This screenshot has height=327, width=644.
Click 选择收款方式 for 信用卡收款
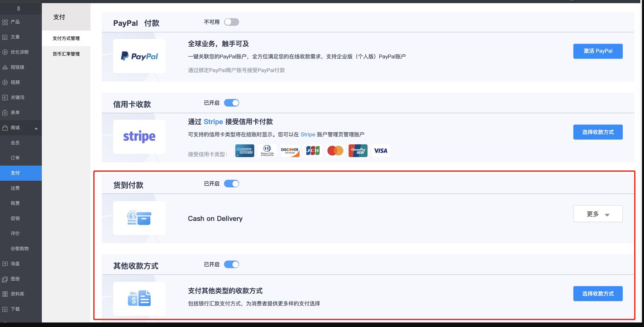tap(598, 132)
